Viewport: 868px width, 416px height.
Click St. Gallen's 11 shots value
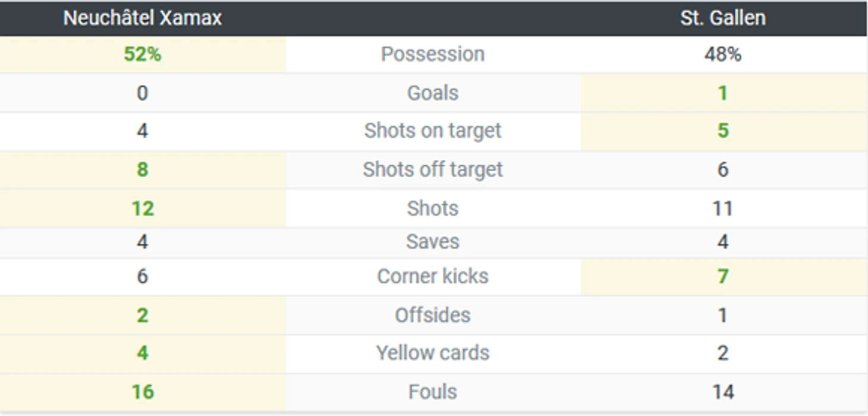click(723, 209)
